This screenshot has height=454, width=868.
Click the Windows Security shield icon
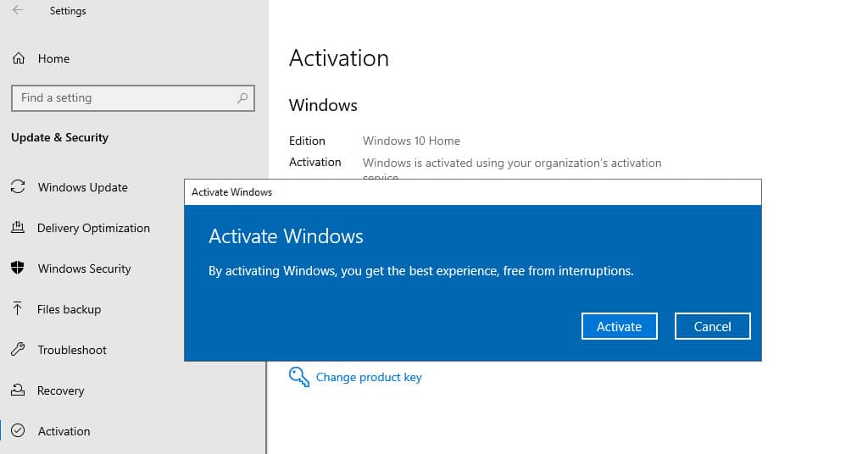pos(18,269)
